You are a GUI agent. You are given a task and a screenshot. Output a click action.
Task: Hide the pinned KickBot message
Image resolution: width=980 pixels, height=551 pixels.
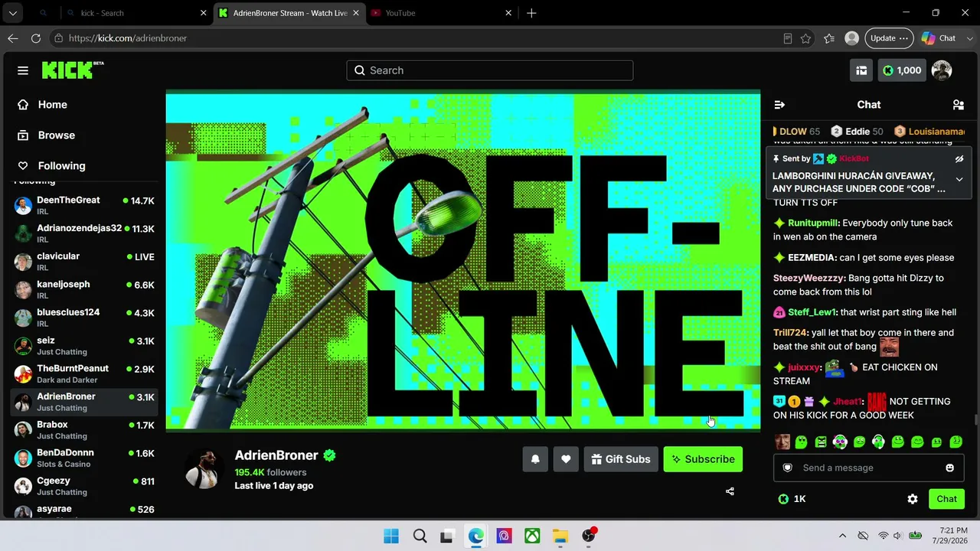[959, 159]
